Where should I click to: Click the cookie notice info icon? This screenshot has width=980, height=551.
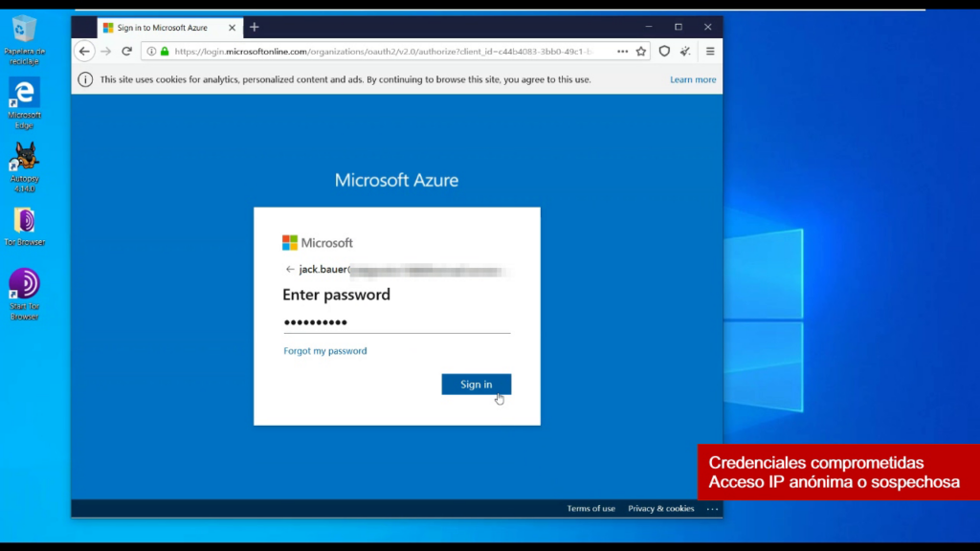tap(85, 79)
